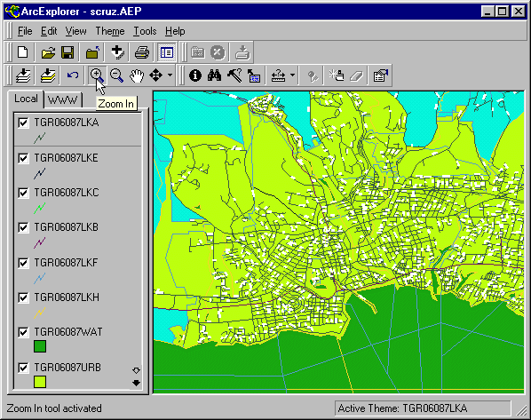This screenshot has height=420, width=531.
Task: Click the Add Theme plus icon
Action: (117, 52)
